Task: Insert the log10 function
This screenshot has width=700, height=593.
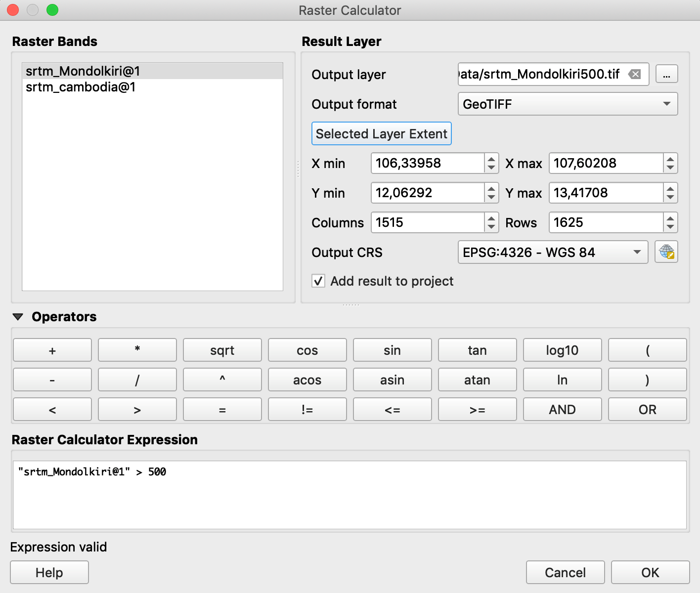Action: 562,350
